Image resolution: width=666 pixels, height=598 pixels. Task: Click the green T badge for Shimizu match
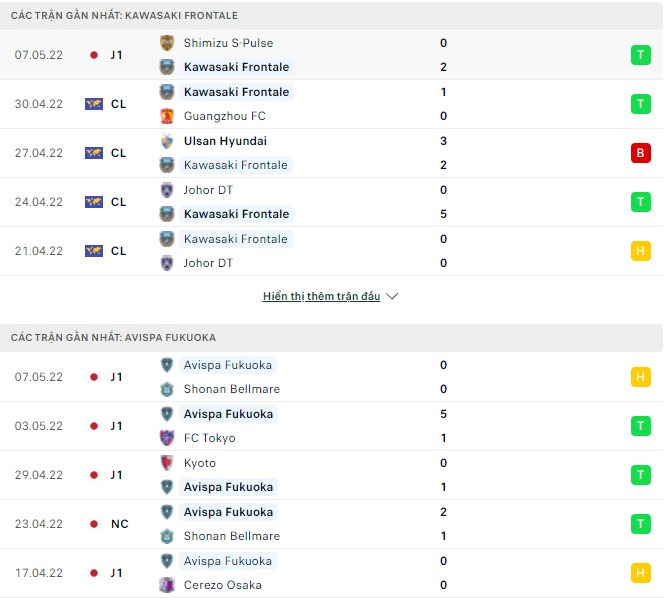click(x=640, y=55)
